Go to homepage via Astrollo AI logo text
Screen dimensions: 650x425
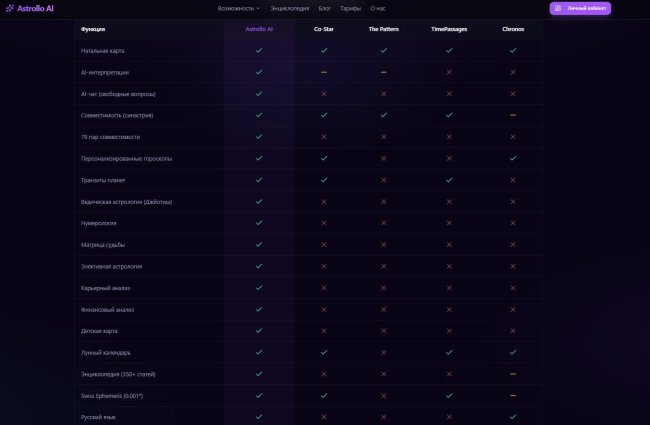[x=35, y=8]
